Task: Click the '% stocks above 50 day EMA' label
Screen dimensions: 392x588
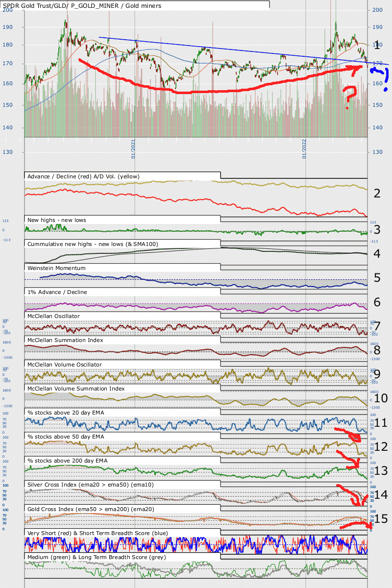Action: [x=66, y=437]
